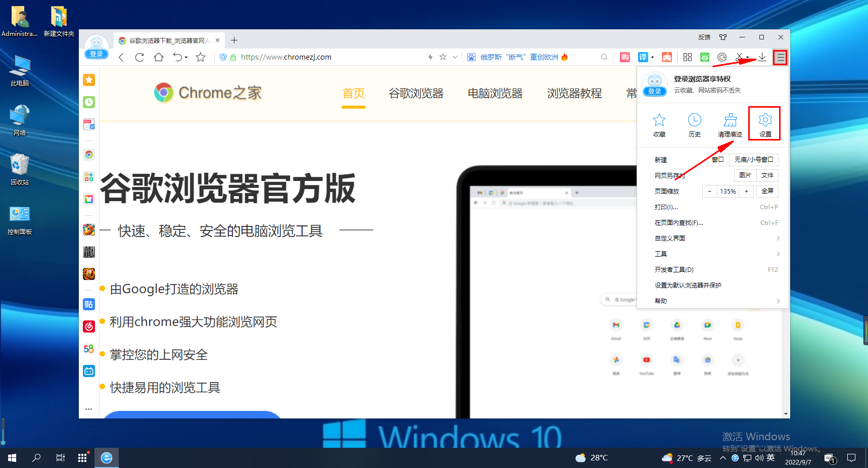Open the main hamburger menu button

click(x=781, y=57)
